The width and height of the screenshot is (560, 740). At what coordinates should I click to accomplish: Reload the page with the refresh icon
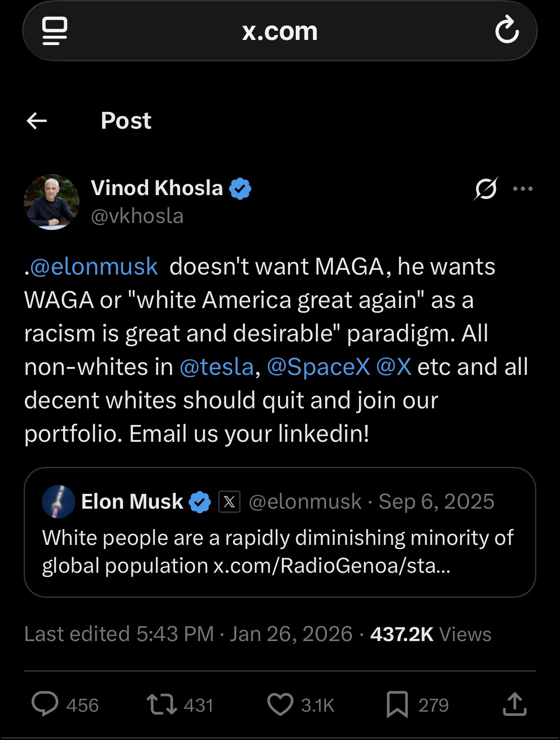pyautogui.click(x=507, y=31)
